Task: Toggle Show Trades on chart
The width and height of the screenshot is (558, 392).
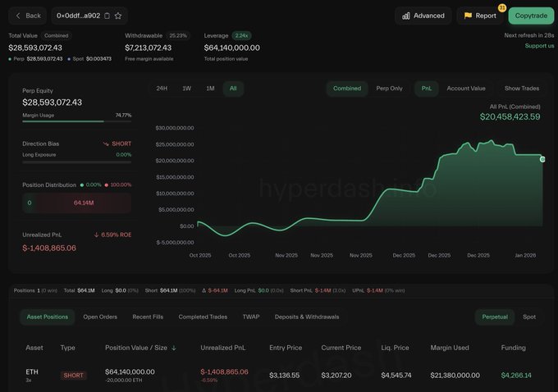Action: click(x=522, y=89)
